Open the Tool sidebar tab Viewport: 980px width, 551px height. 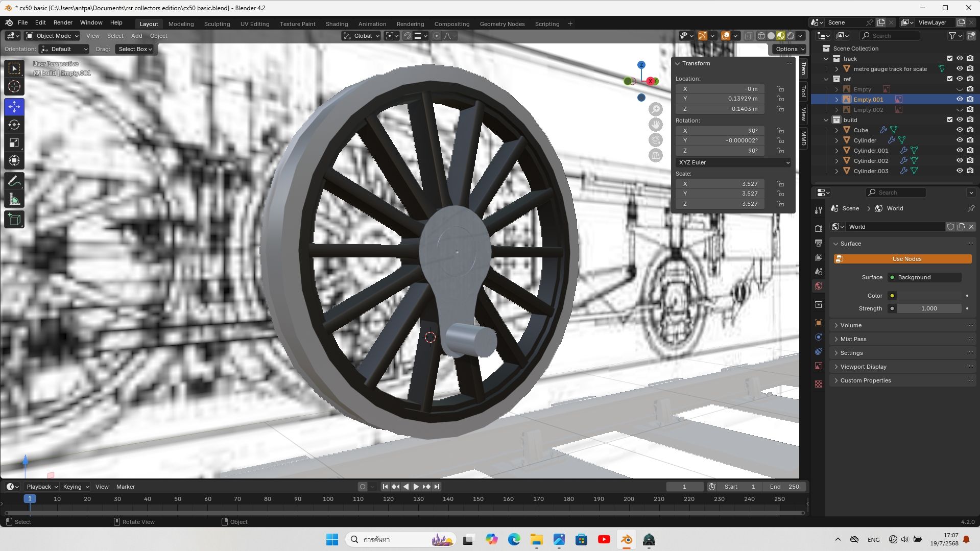click(x=803, y=92)
